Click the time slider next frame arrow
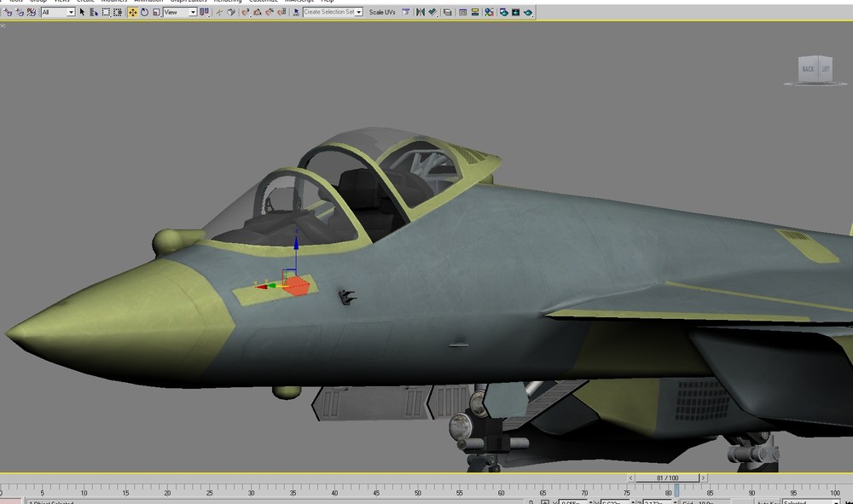Screen dimensions: 853x504 pos(703,478)
